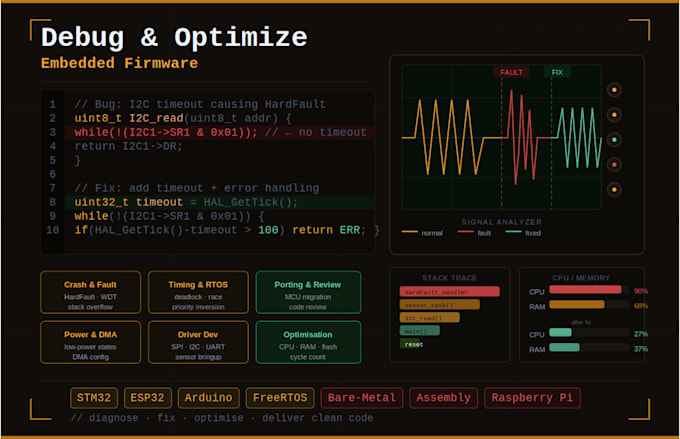Image resolution: width=680 pixels, height=439 pixels.
Task: Click the '// Fix: add timeout + error handling' comment
Action: (x=196, y=188)
